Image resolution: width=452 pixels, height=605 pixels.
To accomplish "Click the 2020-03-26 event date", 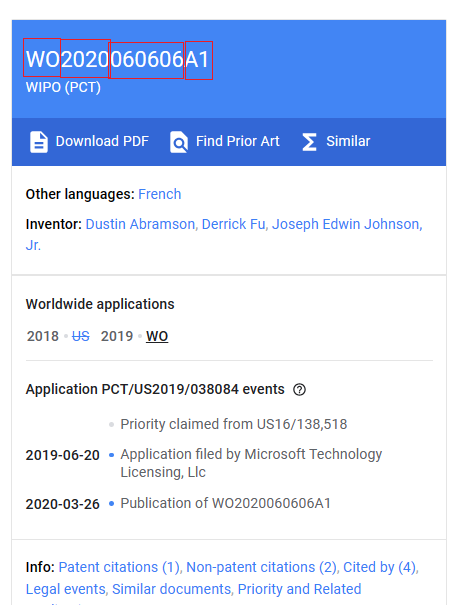I will click(63, 504).
